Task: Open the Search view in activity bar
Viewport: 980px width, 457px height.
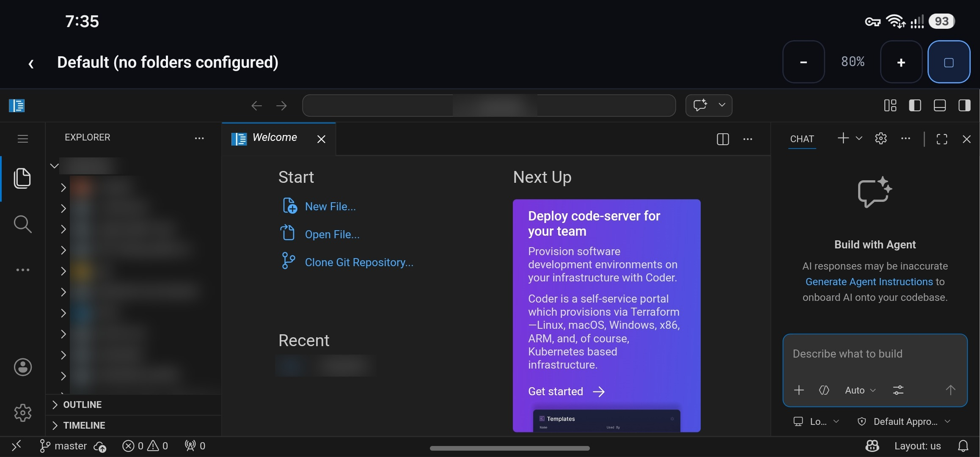Action: pos(22,224)
